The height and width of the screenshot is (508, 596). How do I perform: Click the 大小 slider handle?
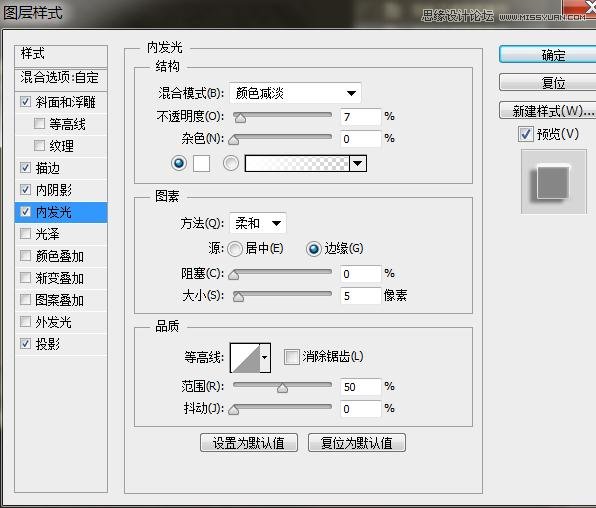[238, 297]
